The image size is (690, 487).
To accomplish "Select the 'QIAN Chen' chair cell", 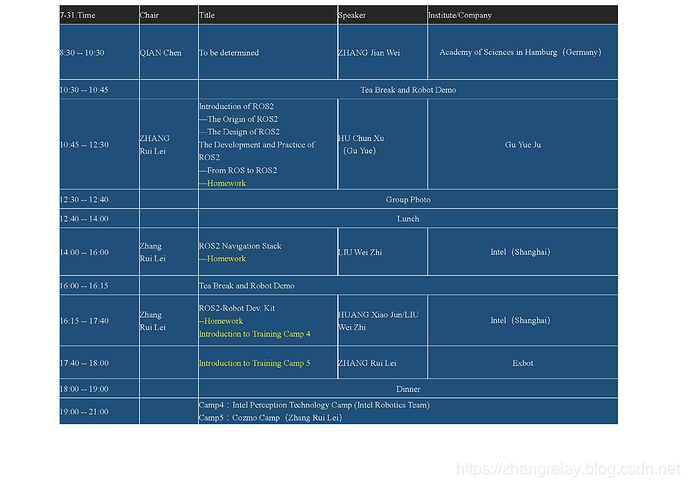I will coord(169,52).
